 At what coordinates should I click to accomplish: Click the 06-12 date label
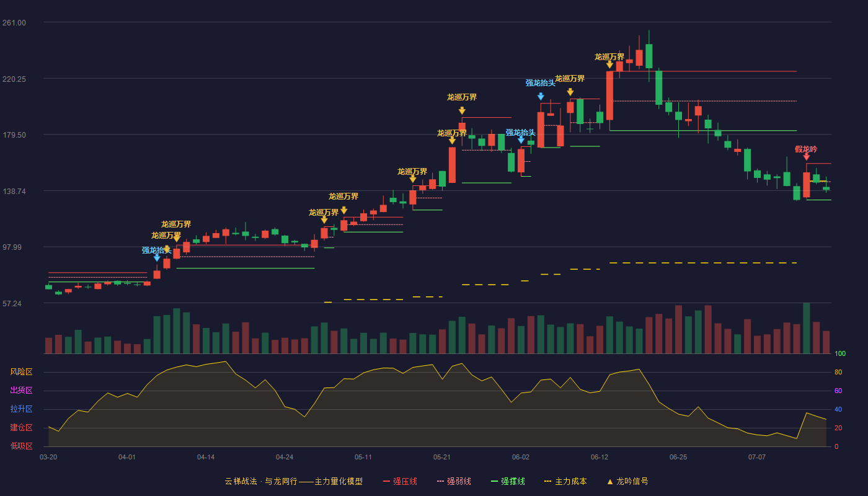point(600,457)
